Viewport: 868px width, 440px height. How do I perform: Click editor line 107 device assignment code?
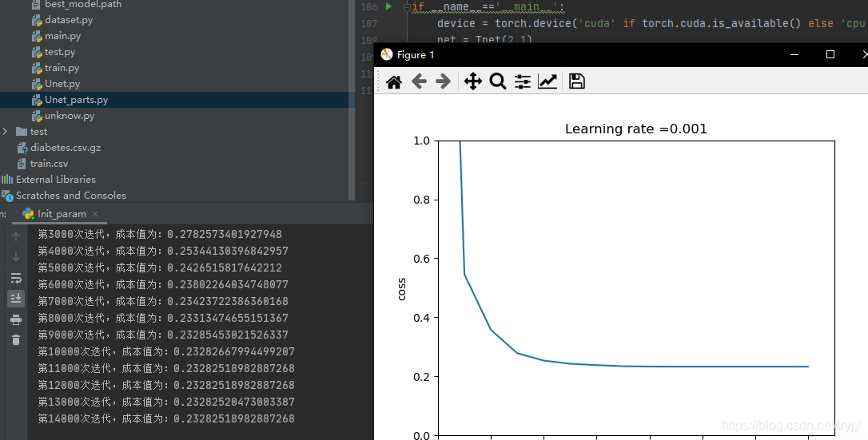pos(651,24)
